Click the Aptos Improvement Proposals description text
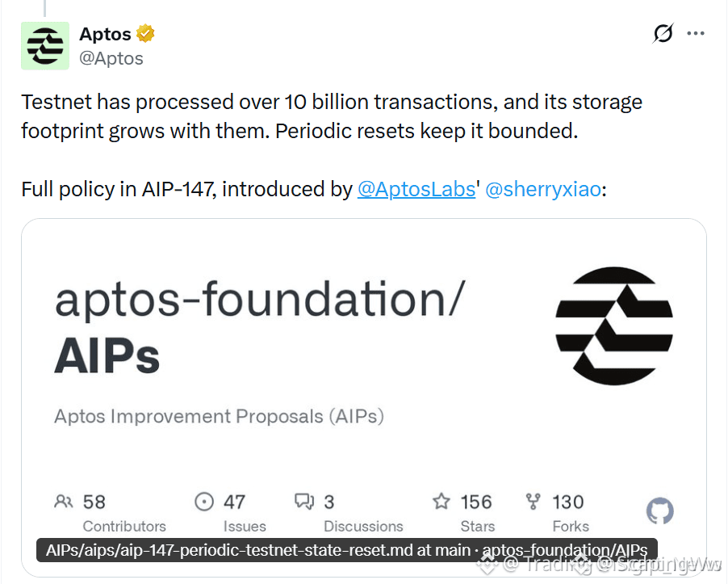The height and width of the screenshot is (584, 728). (220, 416)
